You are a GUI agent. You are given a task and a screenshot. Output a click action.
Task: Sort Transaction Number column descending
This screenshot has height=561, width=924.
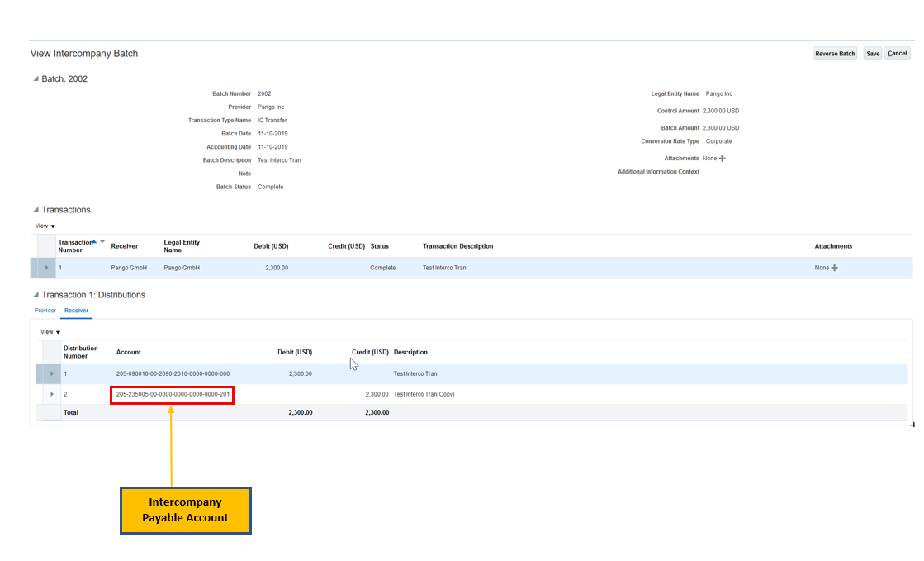click(102, 241)
